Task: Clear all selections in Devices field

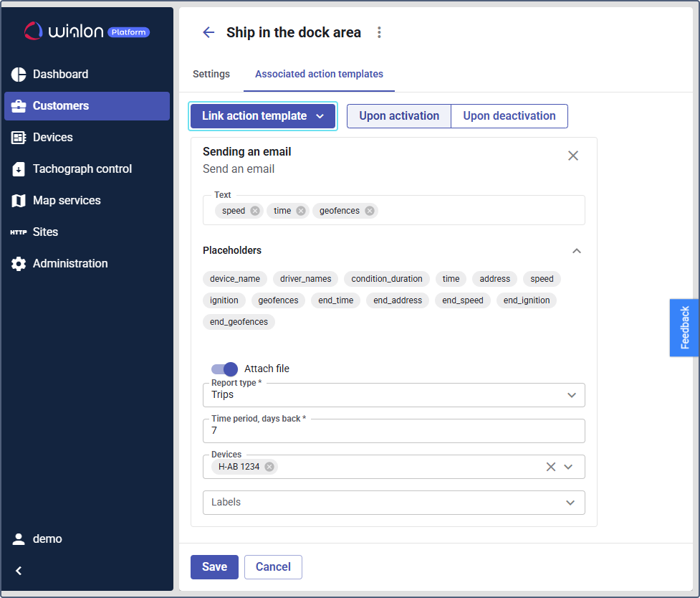Action: pyautogui.click(x=551, y=467)
